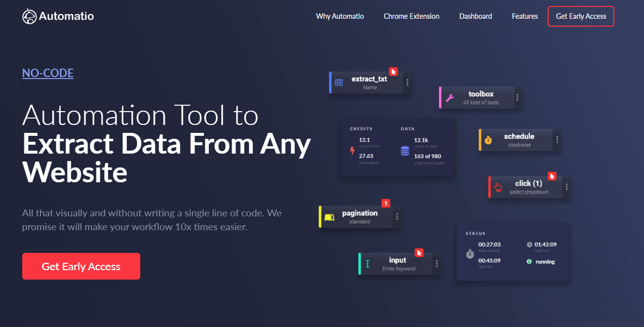This screenshot has width=644, height=327.
Task: Click the running status text
Action: coord(545,262)
